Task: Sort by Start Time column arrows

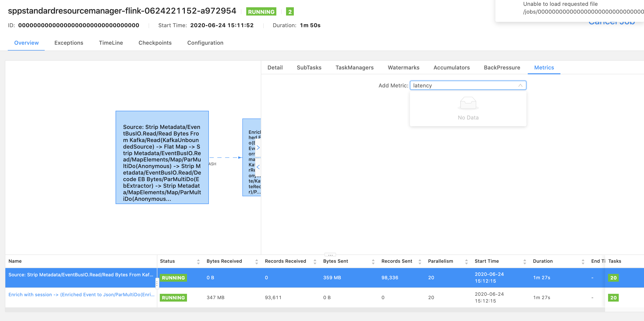Action: click(525, 262)
